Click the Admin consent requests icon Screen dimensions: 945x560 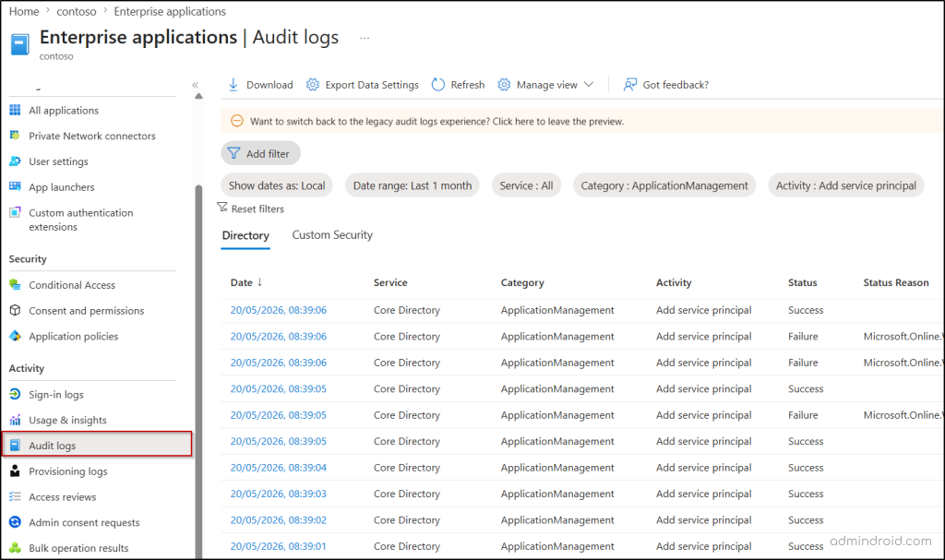[15, 522]
